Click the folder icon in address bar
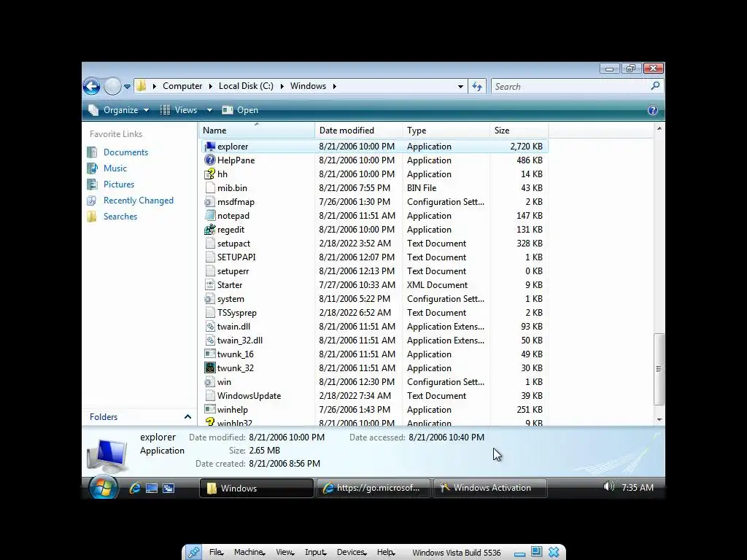The width and height of the screenshot is (747, 560). [x=142, y=86]
